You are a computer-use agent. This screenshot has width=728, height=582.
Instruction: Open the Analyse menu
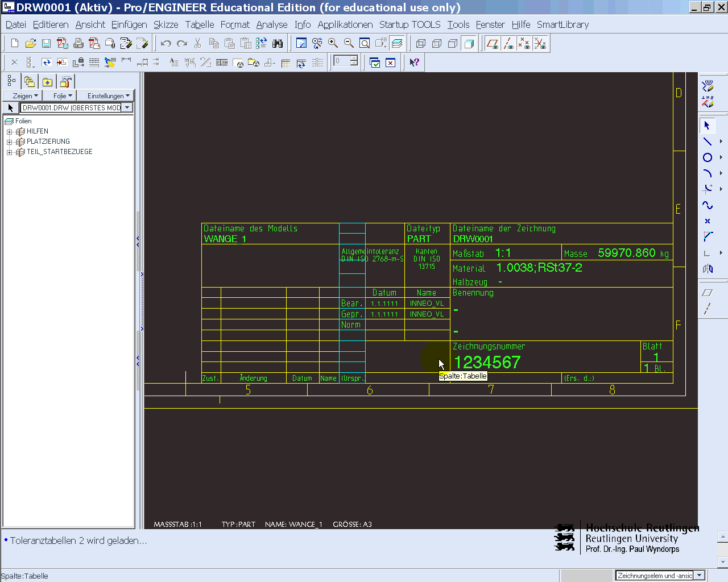click(x=272, y=24)
